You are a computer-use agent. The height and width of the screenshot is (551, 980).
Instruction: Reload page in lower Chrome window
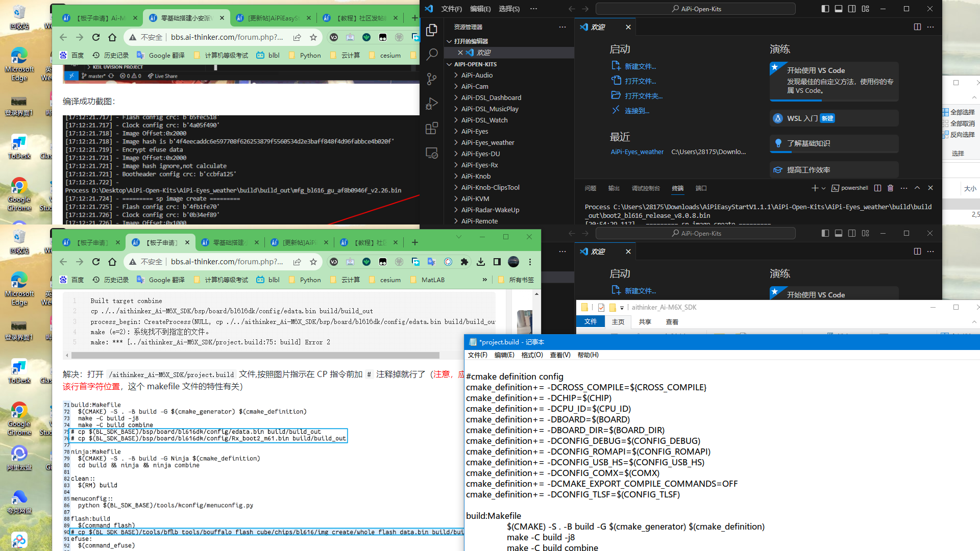(96, 262)
